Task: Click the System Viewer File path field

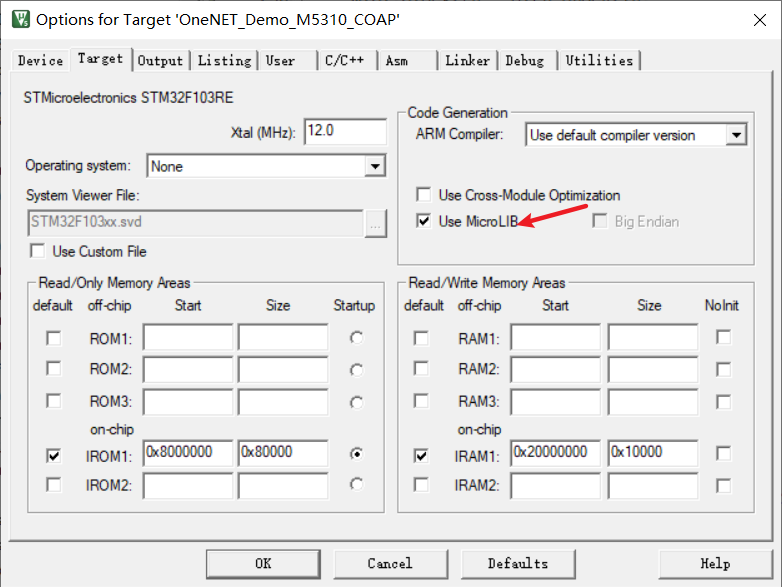Action: (x=196, y=222)
